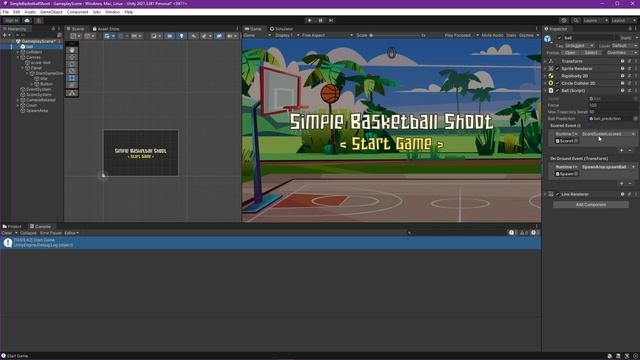Click the Hierarchy add (+) button
This screenshot has width=640, height=360.
6,36
